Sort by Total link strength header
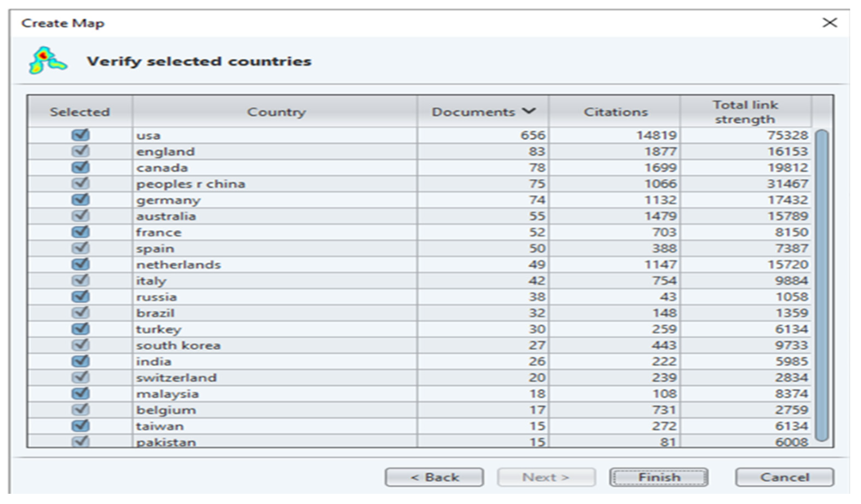861x504 pixels. (x=745, y=112)
